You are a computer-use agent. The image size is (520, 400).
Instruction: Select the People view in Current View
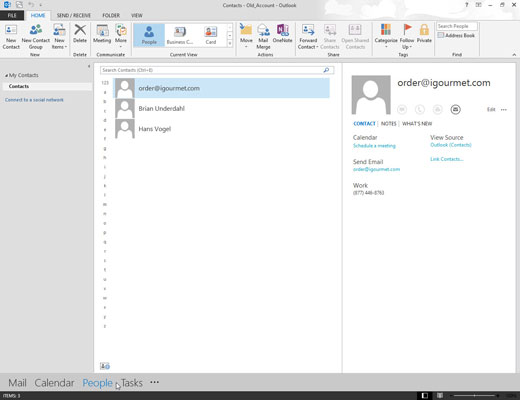[149, 35]
